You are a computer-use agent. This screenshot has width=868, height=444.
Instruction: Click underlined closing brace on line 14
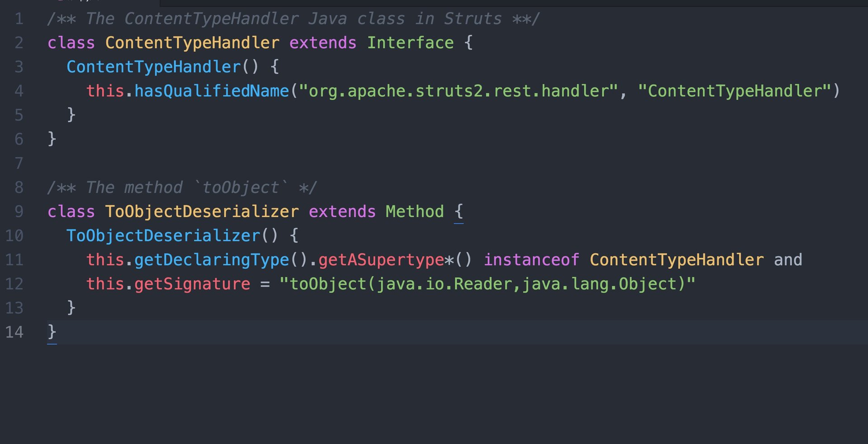(x=52, y=333)
